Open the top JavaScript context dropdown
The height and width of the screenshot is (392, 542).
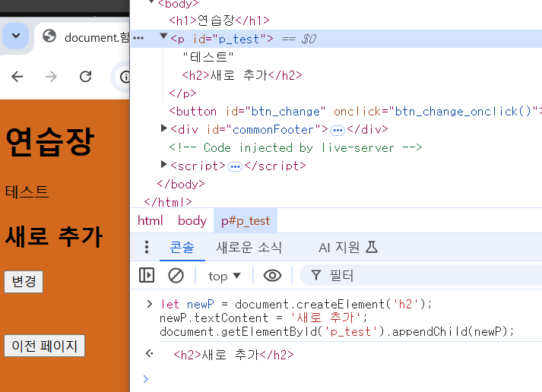224,276
